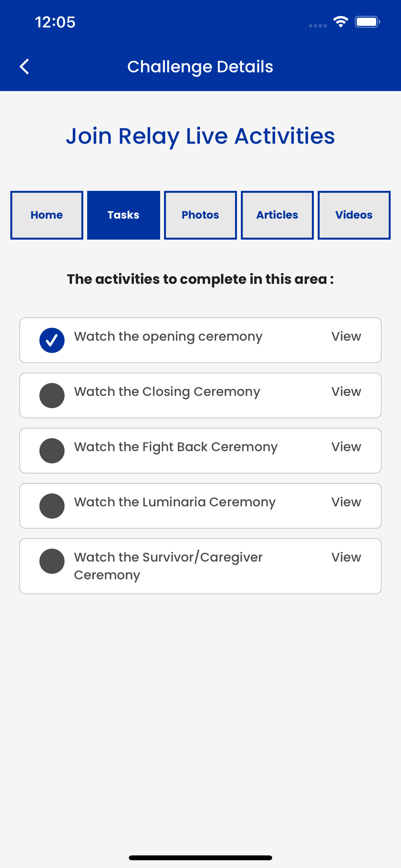View the Survivor/Caregiver Ceremony task
The image size is (401, 868).
(x=346, y=557)
